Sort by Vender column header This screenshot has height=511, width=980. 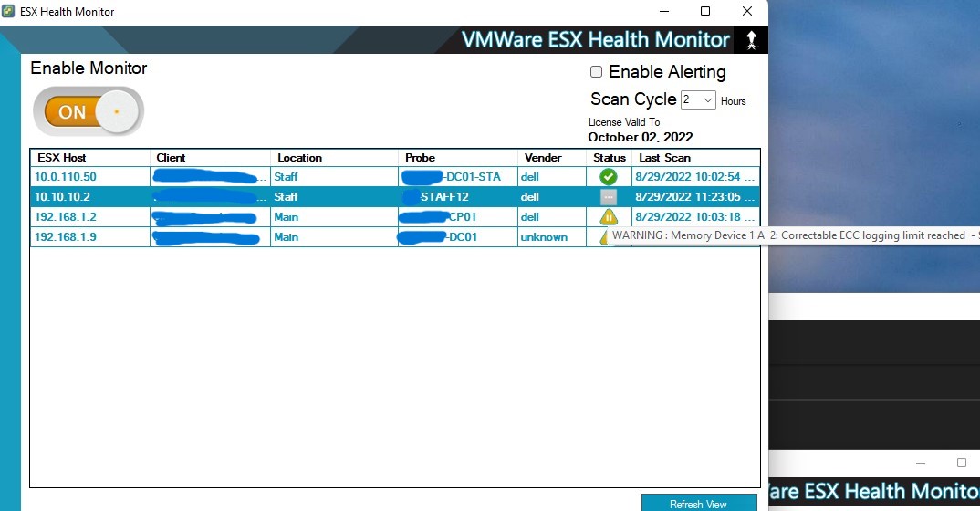(552, 158)
